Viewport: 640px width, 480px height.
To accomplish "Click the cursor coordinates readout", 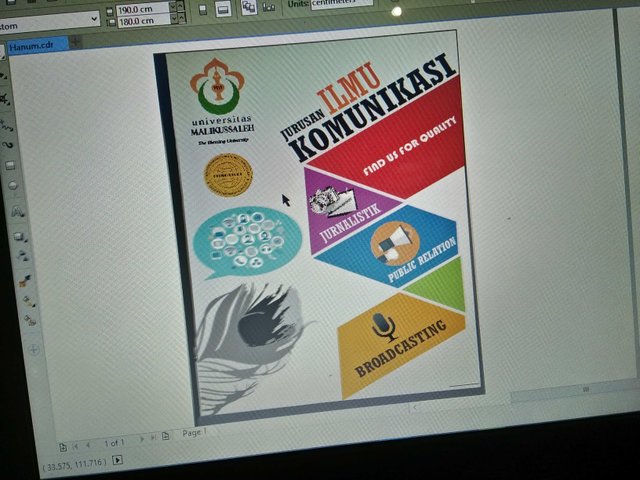I will 73,464.
